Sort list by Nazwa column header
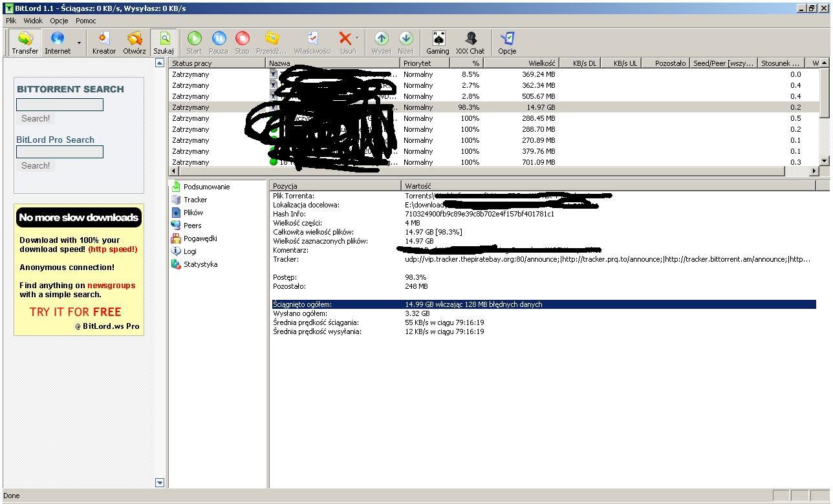Viewport: 833px width, 504px height. [x=334, y=63]
